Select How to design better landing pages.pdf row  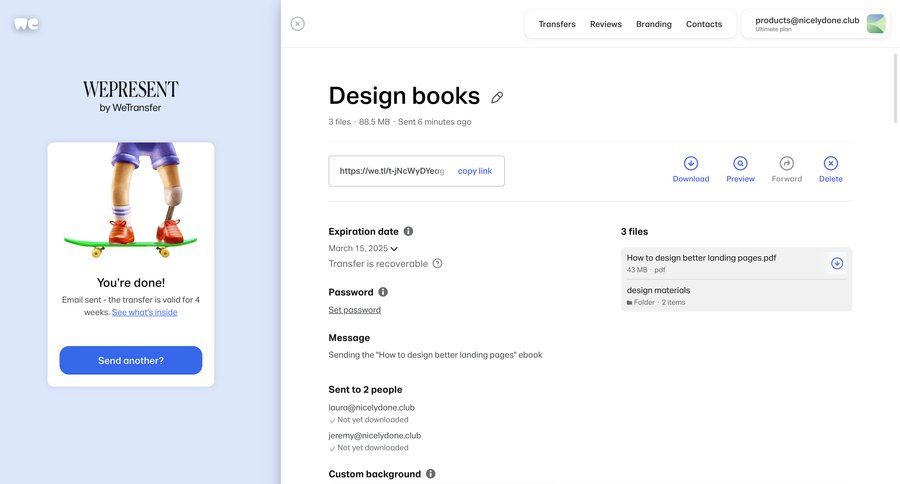[736, 264]
